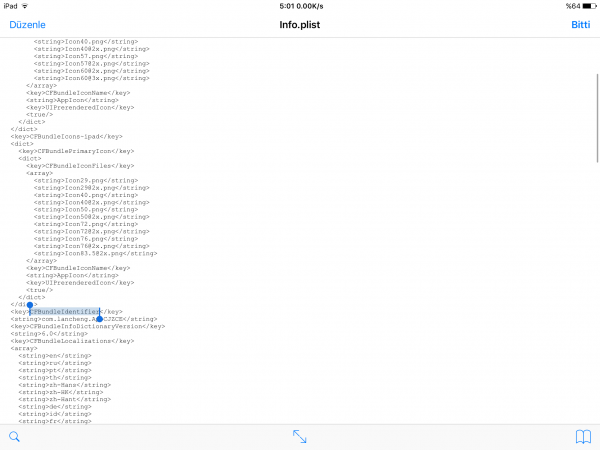Tap the CFBundleInfoDictionaryVersion key line
600x450 pixels.
click(x=88, y=326)
